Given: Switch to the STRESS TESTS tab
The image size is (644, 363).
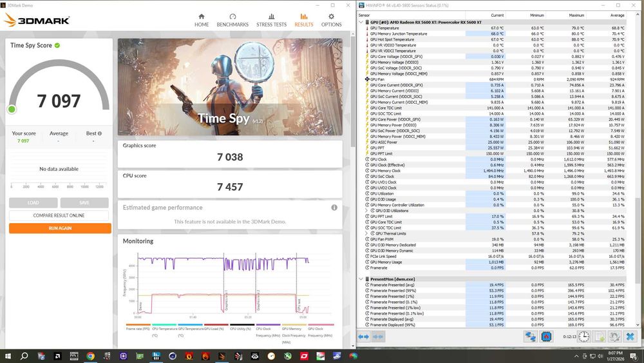Looking at the screenshot, I should coord(271,20).
